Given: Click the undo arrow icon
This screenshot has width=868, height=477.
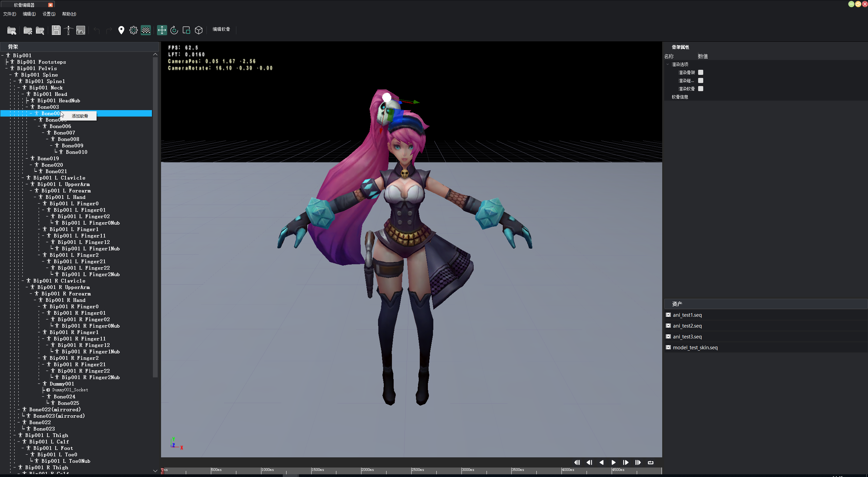Looking at the screenshot, I should click(97, 30).
